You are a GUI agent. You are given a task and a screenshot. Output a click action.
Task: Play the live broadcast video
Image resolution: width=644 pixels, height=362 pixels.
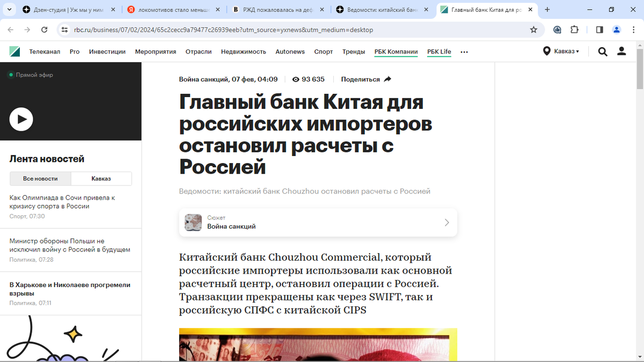coord(21,119)
